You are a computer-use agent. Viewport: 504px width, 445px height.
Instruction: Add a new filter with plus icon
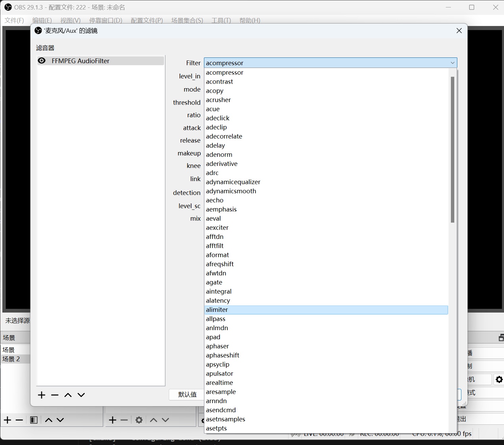(x=42, y=395)
